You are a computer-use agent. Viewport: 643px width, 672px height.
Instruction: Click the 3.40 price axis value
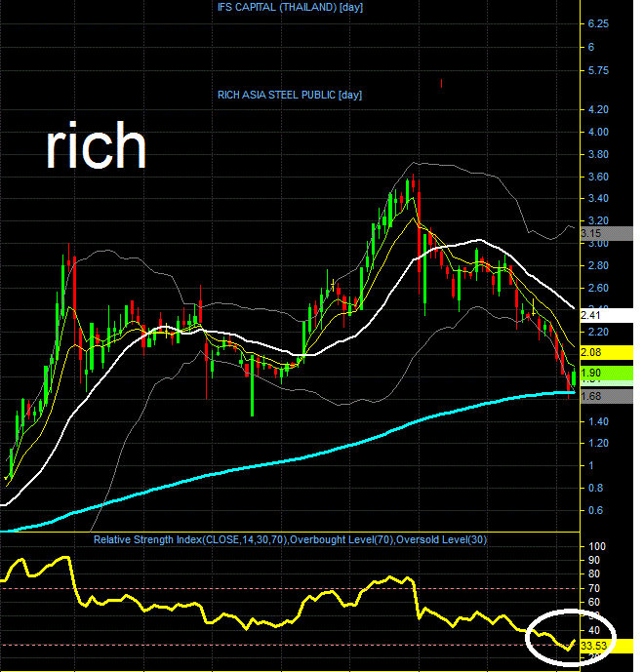(x=598, y=198)
